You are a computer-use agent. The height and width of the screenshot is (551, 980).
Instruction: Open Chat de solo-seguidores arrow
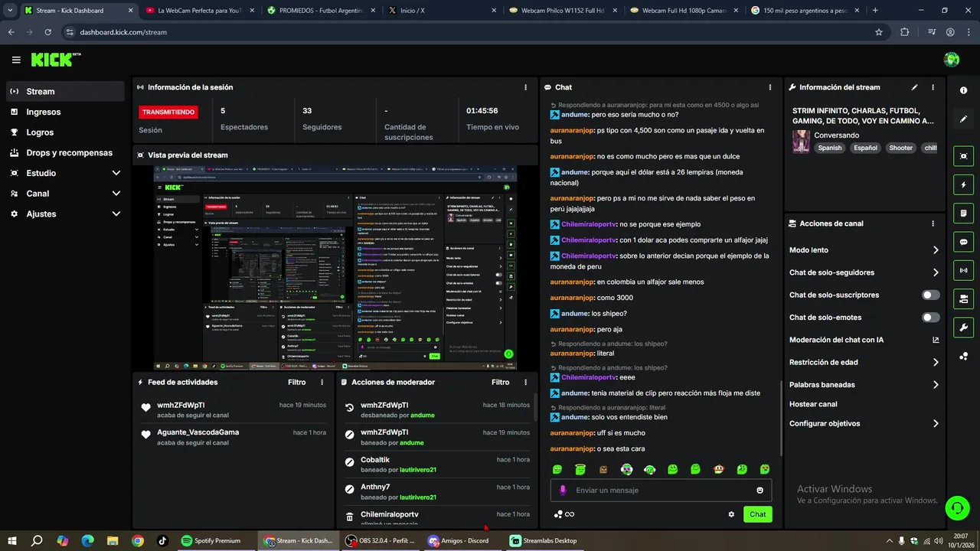point(936,272)
